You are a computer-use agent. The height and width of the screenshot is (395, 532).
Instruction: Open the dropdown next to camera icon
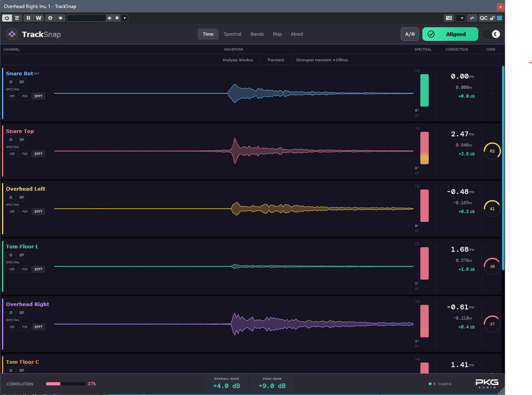point(461,18)
